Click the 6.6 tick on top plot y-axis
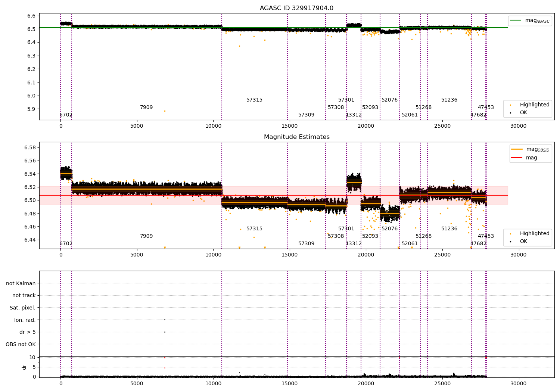This screenshot has width=560, height=392. coord(31,16)
